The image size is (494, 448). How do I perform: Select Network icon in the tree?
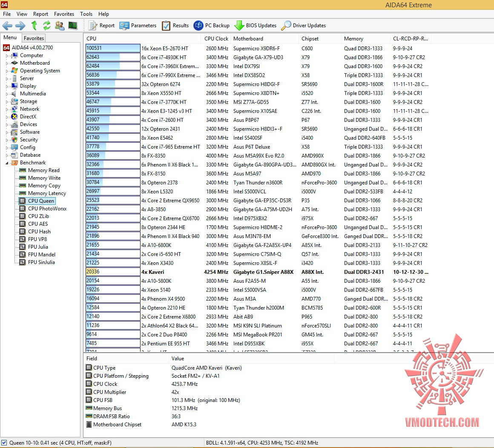[14, 109]
